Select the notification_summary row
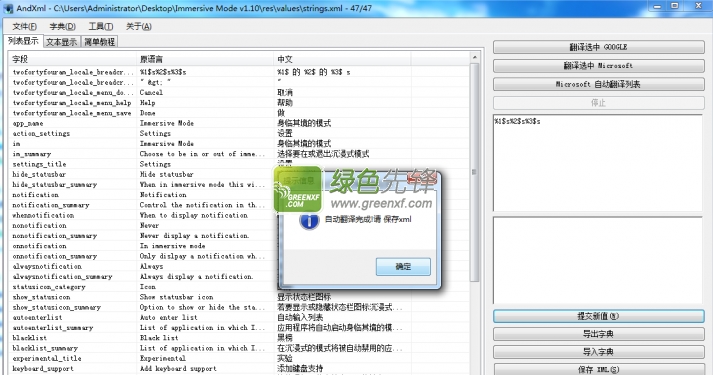This screenshot has width=713, height=375. pos(239,205)
